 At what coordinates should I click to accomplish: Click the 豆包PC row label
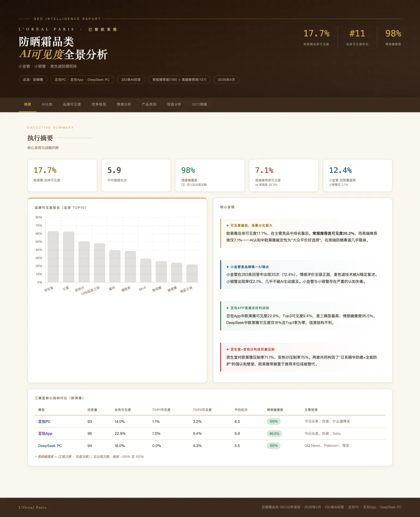coord(44,421)
